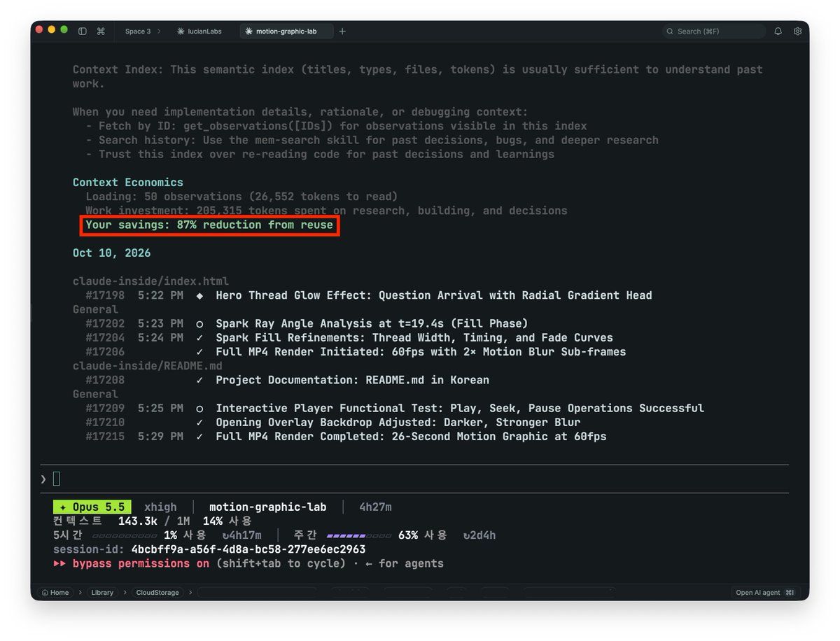This screenshot has width=840, height=641.
Task: Click the weekly usage progress bar
Action: pos(359,535)
